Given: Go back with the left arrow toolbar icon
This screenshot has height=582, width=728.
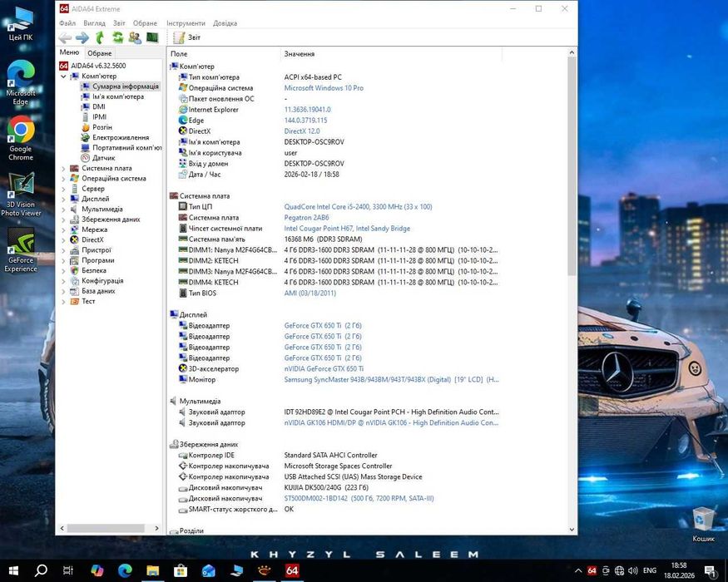Looking at the screenshot, I should tap(66, 37).
